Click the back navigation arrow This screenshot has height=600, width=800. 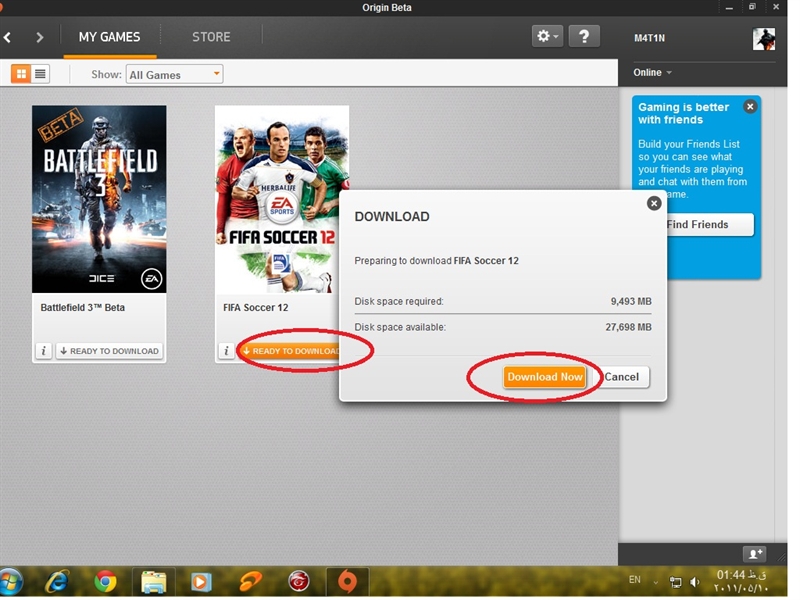coord(8,37)
